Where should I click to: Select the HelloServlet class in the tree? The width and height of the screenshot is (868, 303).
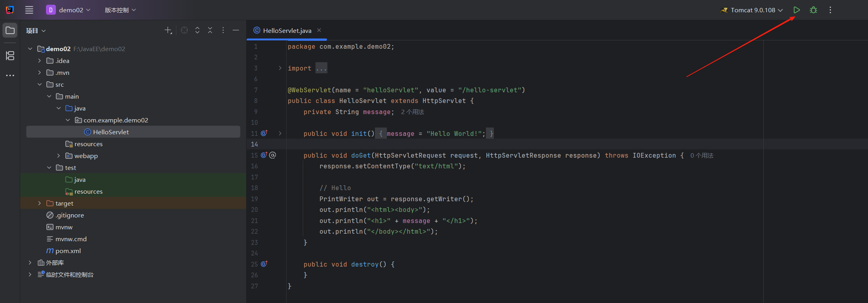[133, 132]
